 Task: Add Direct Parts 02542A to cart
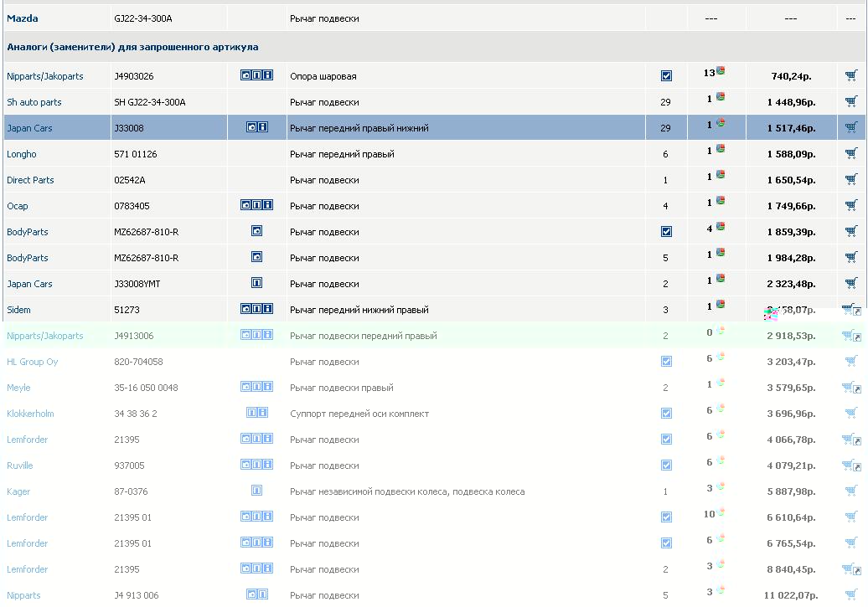pyautogui.click(x=851, y=180)
